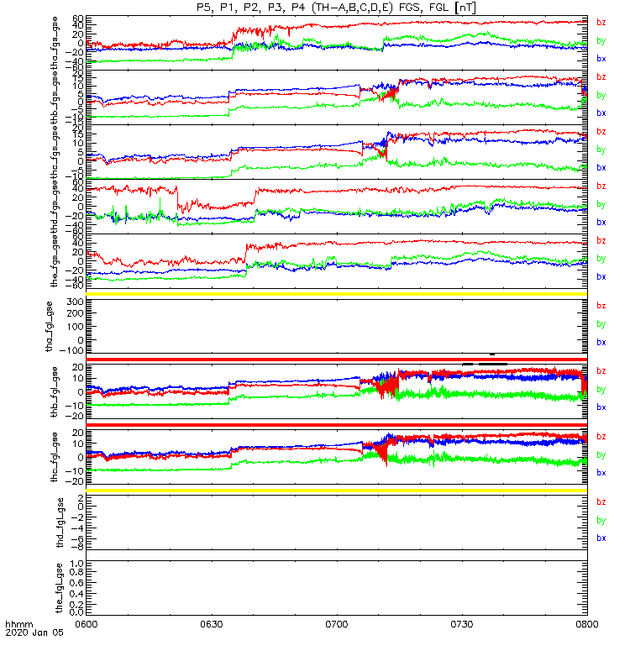Image resolution: width=630 pixels, height=672 pixels.
Task: Click the '300' tick value on tha_fgl_gse axis
Action: click(x=75, y=302)
